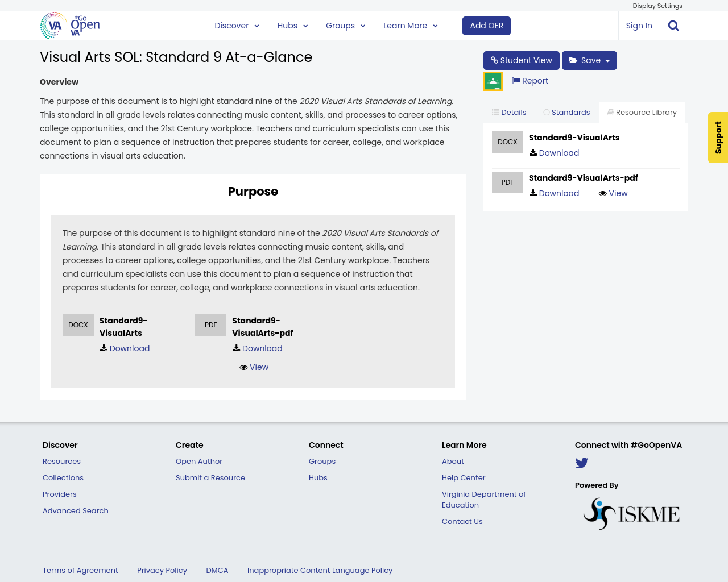Open the Open Author link
728x582 pixels.
(199, 462)
